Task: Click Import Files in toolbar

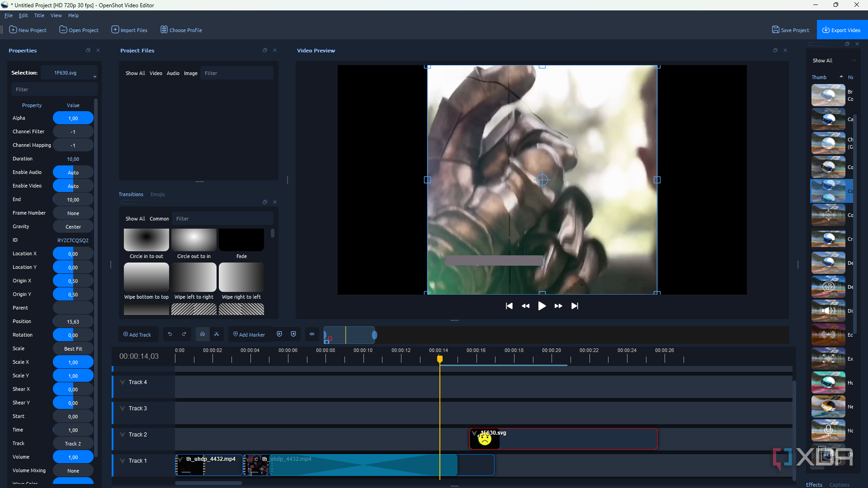Action: click(x=129, y=30)
